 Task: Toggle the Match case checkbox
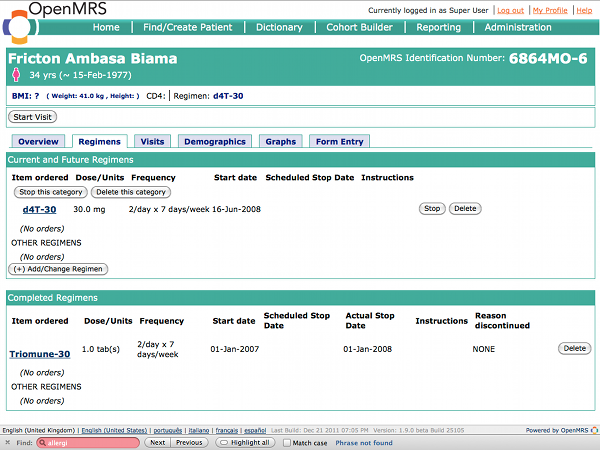click(x=287, y=443)
